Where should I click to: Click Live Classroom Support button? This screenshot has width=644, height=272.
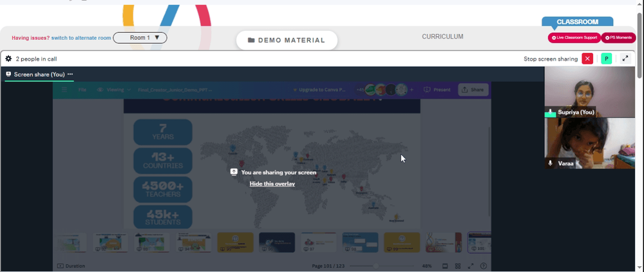pos(574,38)
